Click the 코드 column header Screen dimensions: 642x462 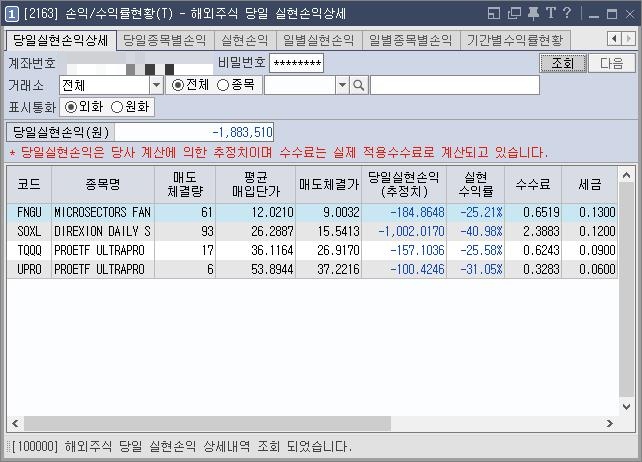(x=29, y=184)
